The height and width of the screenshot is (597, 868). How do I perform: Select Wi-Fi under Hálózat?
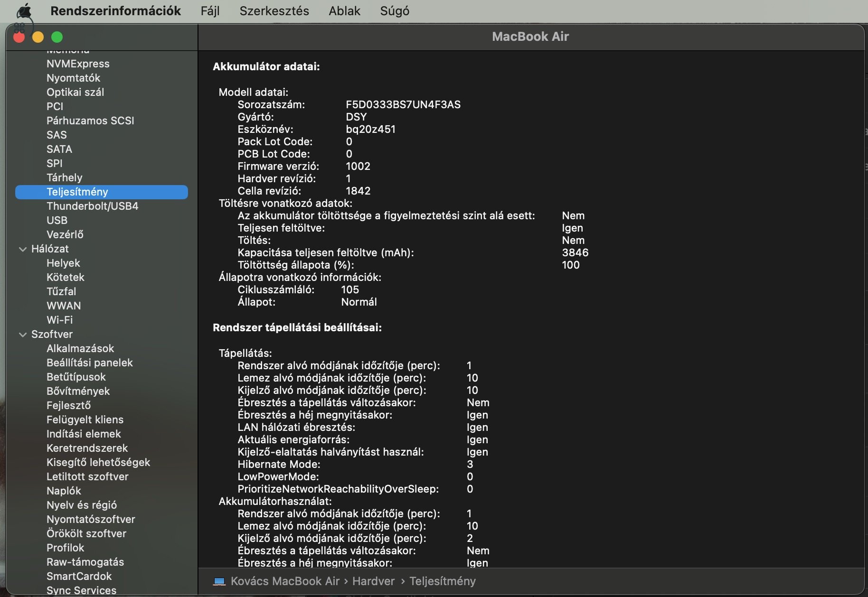point(59,320)
